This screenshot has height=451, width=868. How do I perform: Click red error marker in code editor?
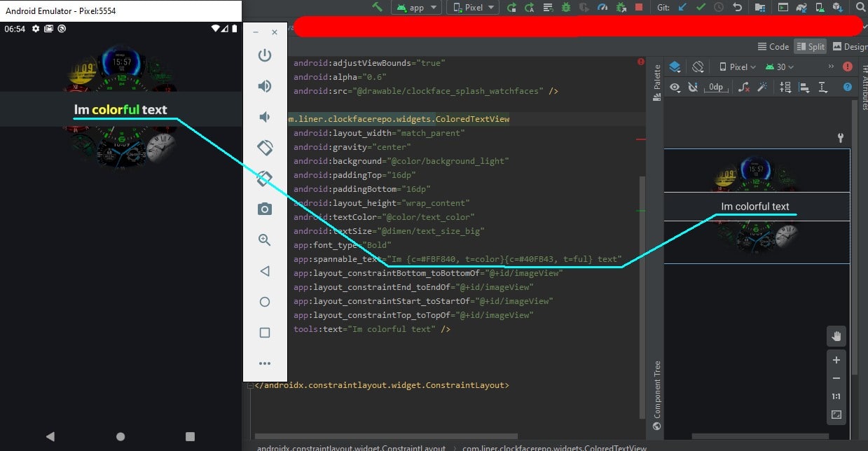tap(640, 62)
